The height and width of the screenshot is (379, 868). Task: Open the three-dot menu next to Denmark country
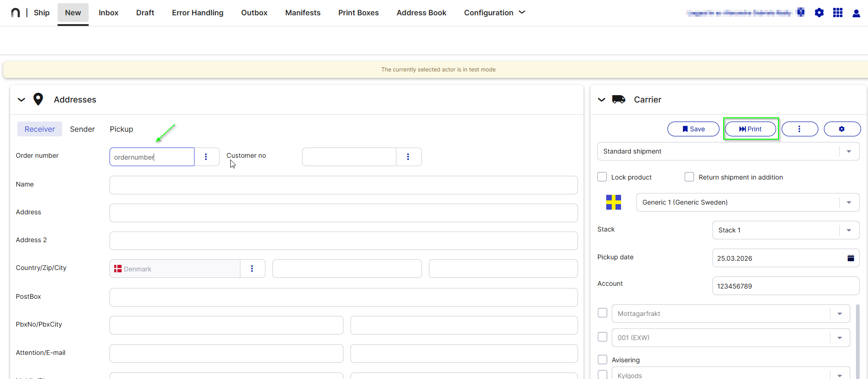[x=252, y=269]
